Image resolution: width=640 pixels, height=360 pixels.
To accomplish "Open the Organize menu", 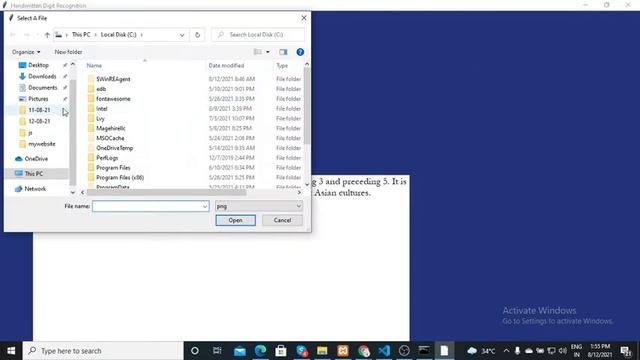I will click(26, 52).
